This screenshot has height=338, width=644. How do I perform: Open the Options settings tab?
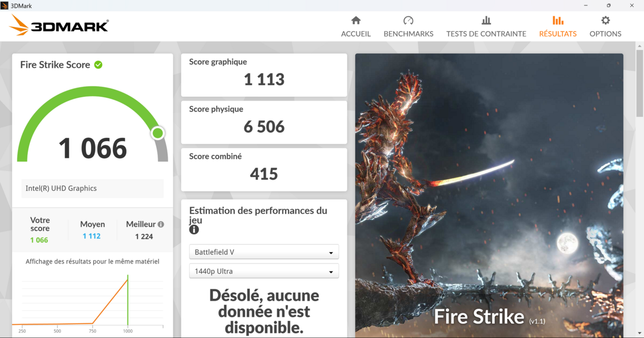(605, 27)
